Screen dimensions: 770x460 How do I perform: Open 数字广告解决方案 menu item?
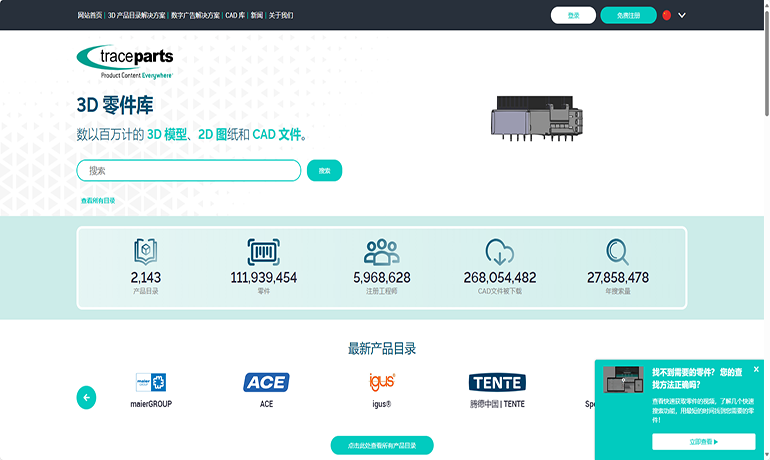click(195, 15)
